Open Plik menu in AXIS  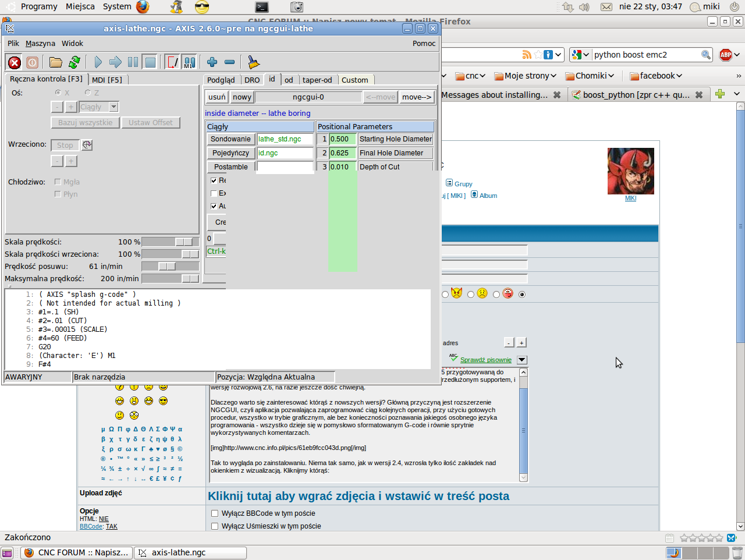[x=13, y=43]
